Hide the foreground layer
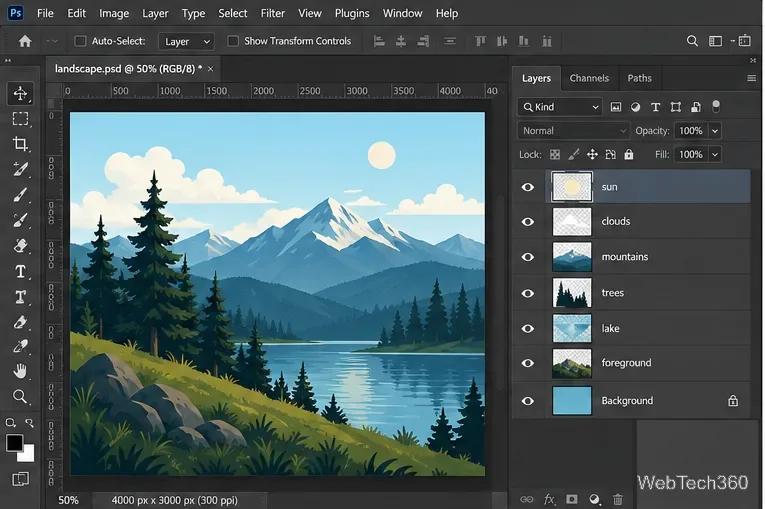Screen dimensions: 765x509 tap(527, 363)
